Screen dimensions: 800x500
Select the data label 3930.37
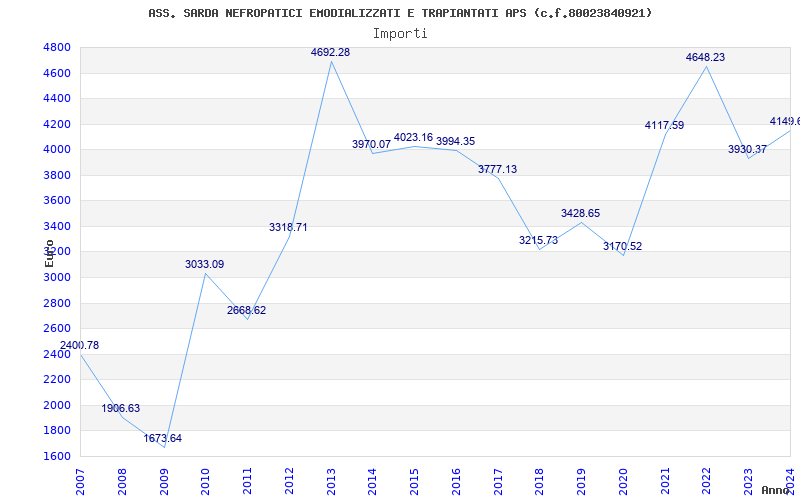click(747, 149)
